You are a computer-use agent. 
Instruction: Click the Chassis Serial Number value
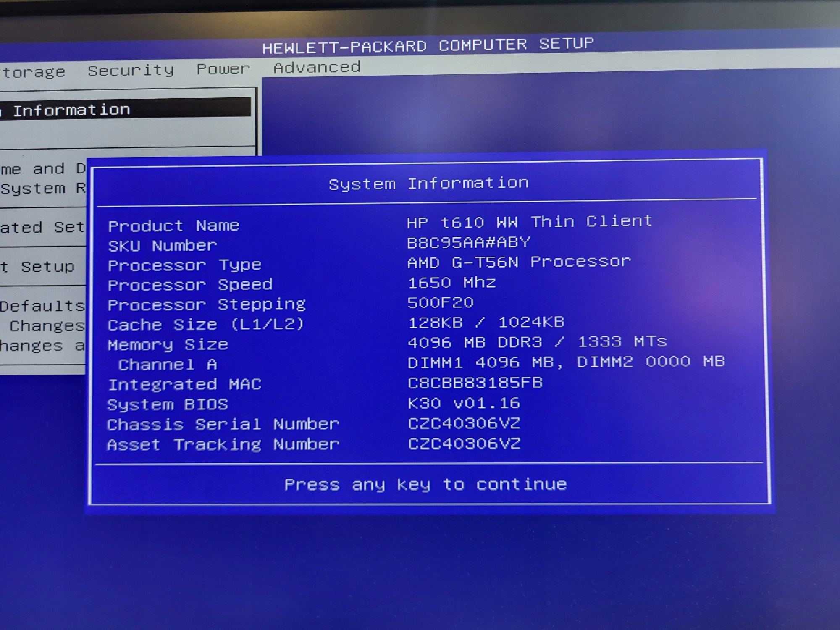click(x=464, y=423)
